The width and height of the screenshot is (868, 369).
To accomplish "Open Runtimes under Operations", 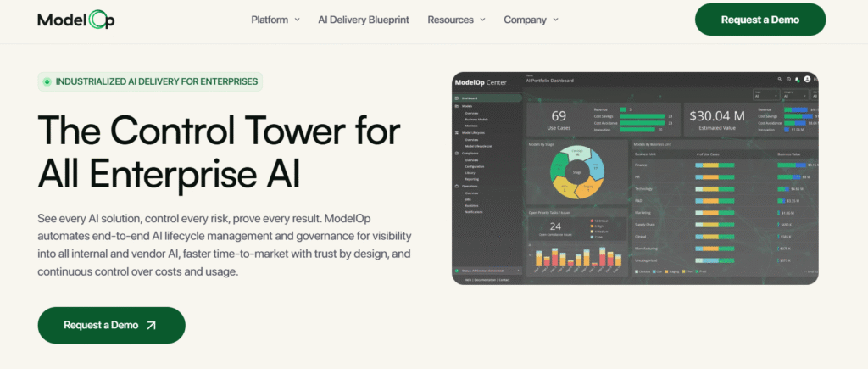I will point(471,205).
